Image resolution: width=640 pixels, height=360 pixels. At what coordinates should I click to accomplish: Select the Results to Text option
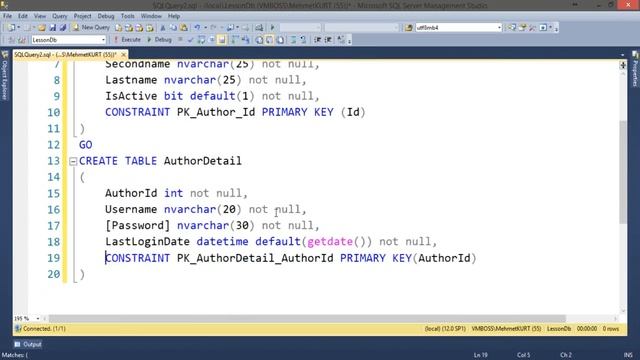[x=259, y=40]
